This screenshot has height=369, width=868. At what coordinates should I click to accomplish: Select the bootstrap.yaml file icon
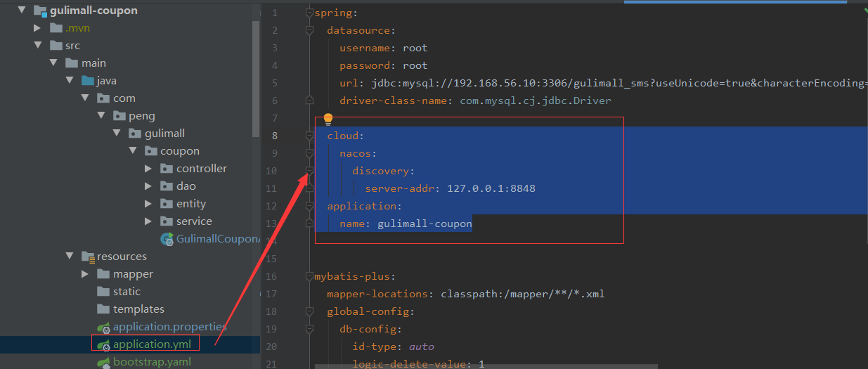coord(103,362)
